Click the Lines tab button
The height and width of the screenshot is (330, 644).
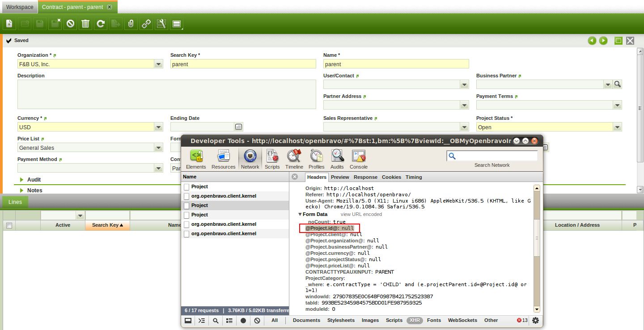(15, 202)
